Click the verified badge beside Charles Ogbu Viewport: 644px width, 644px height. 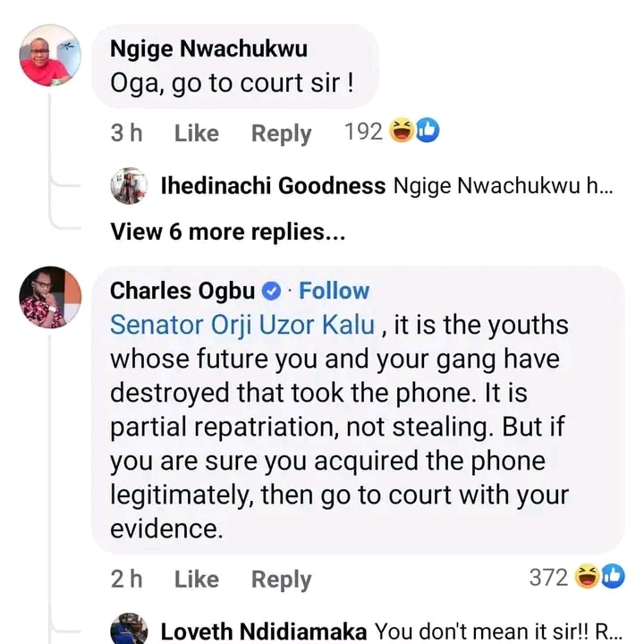273,292
